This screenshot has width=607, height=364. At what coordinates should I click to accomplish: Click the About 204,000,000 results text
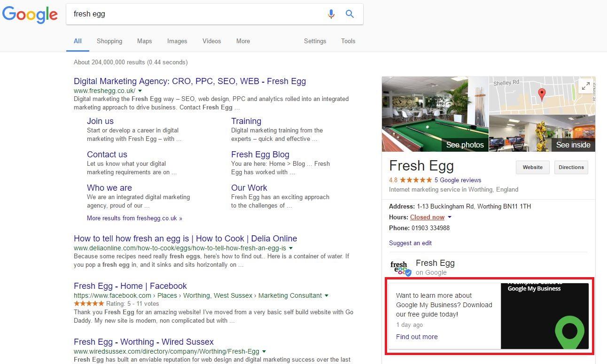131,62
